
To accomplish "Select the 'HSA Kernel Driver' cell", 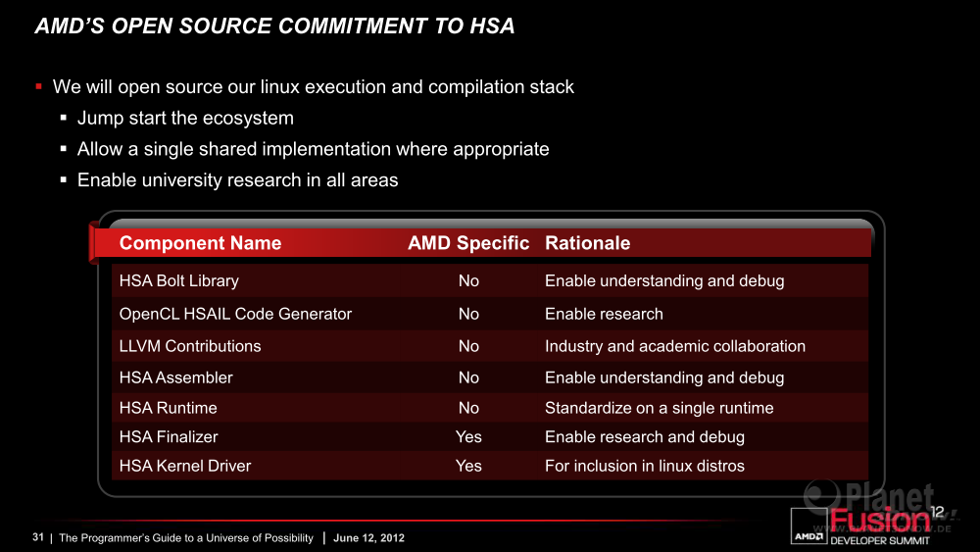I will [185, 466].
